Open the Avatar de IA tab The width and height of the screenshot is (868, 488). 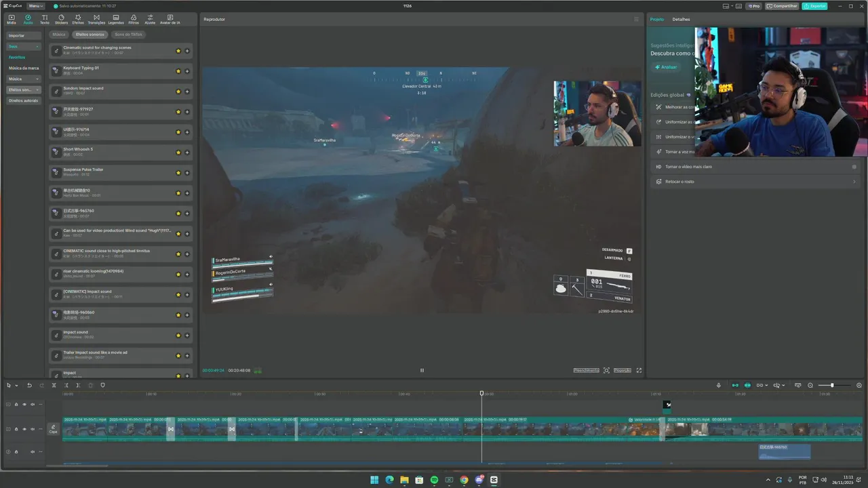[170, 19]
